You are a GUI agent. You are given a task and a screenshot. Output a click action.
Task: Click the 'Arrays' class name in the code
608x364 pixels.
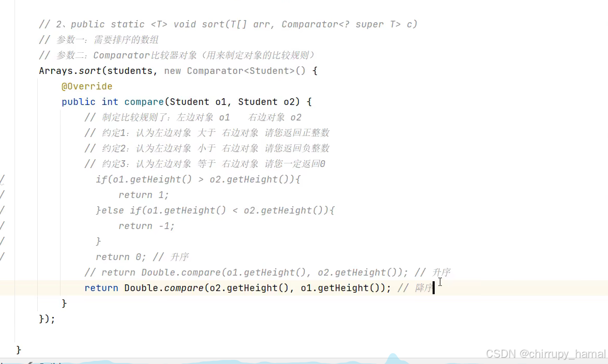pyautogui.click(x=56, y=71)
